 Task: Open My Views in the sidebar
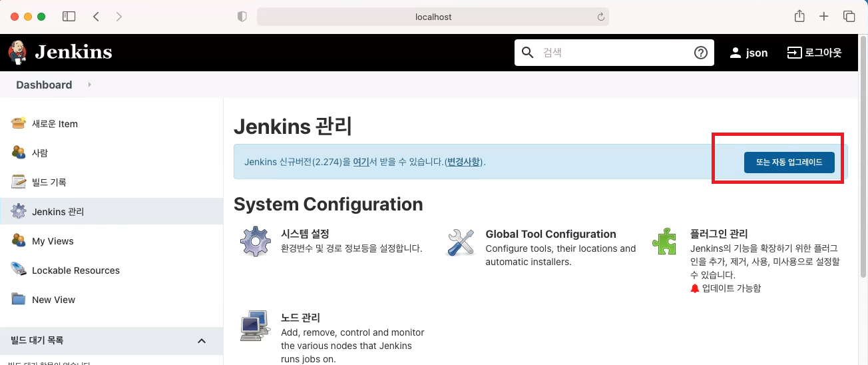point(53,241)
